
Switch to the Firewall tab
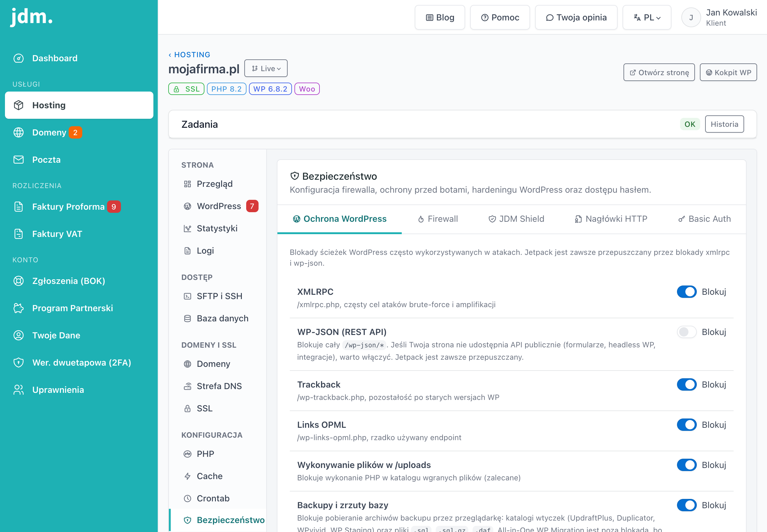(438, 219)
